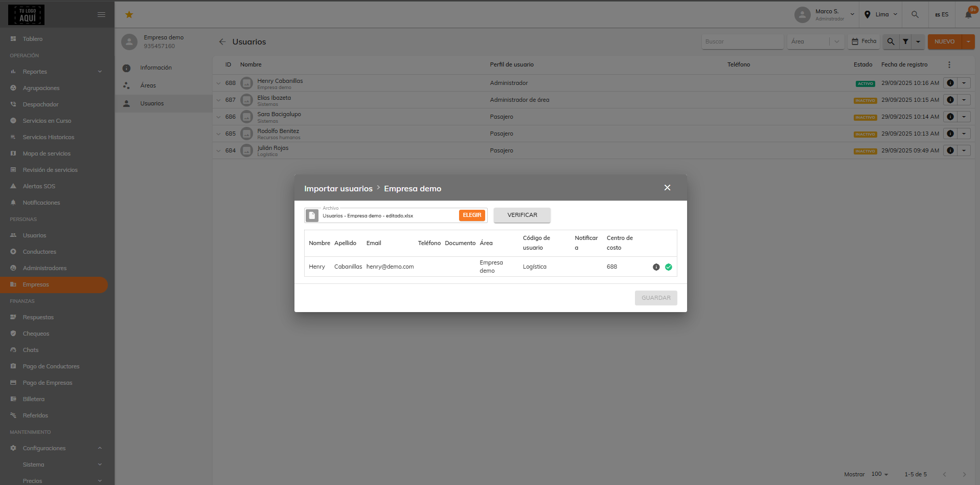Click next page arrow in pagination
Viewport: 980px width, 485px height.
[x=964, y=474]
